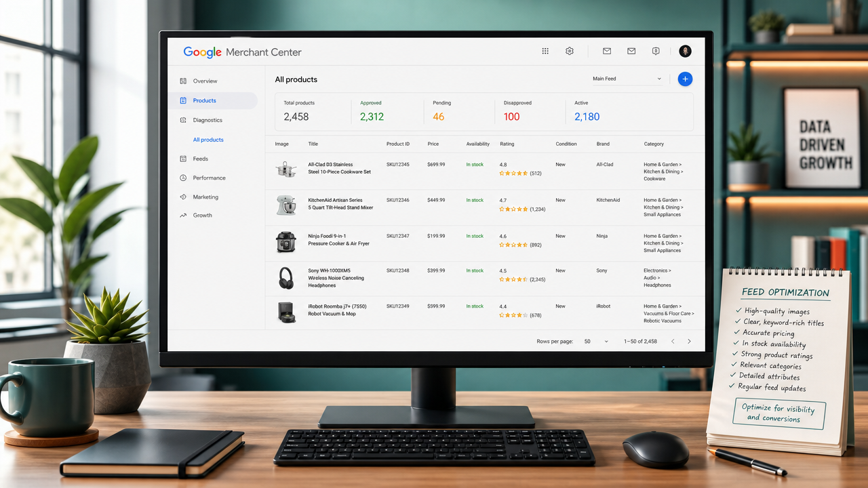Open the Main Feed dropdown
This screenshot has width=868, height=488.
coord(627,79)
